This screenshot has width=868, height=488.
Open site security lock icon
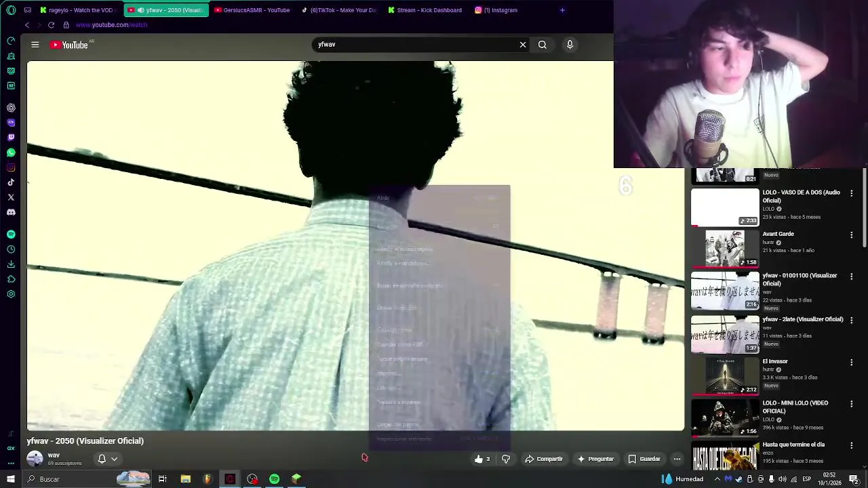pyautogui.click(x=66, y=25)
